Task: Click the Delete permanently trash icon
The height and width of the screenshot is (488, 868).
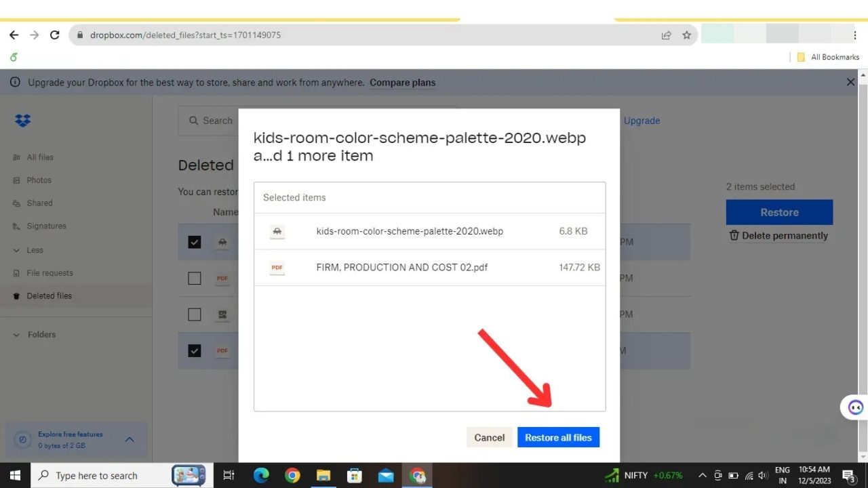Action: (733, 235)
